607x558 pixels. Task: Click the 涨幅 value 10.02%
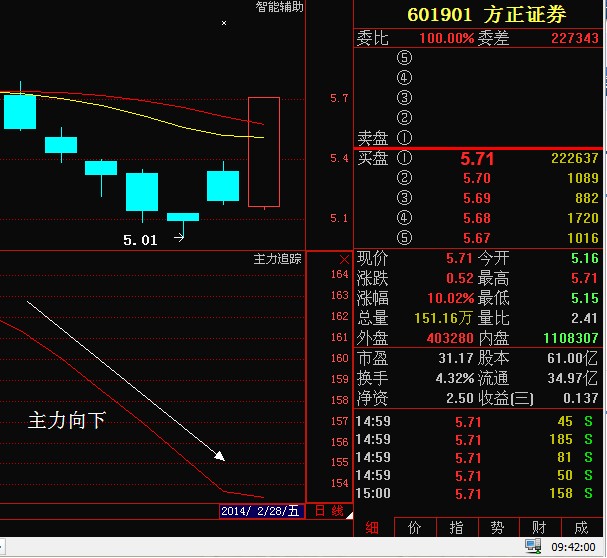pyautogui.click(x=451, y=299)
